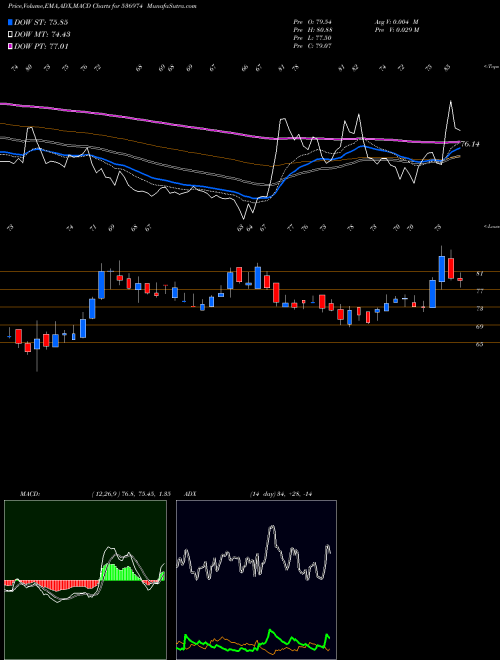This screenshot has height=660, width=500.
Task: Click the Avg V volume reading
Action: coord(396,22)
